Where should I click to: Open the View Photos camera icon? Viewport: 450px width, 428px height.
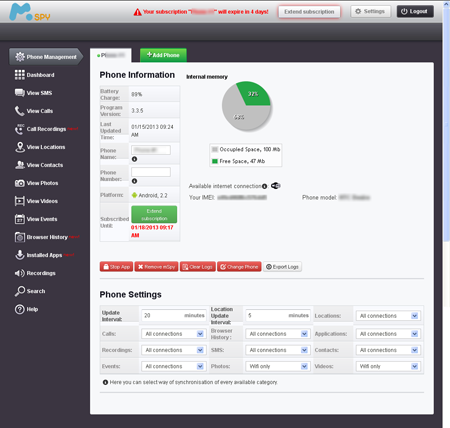20,183
